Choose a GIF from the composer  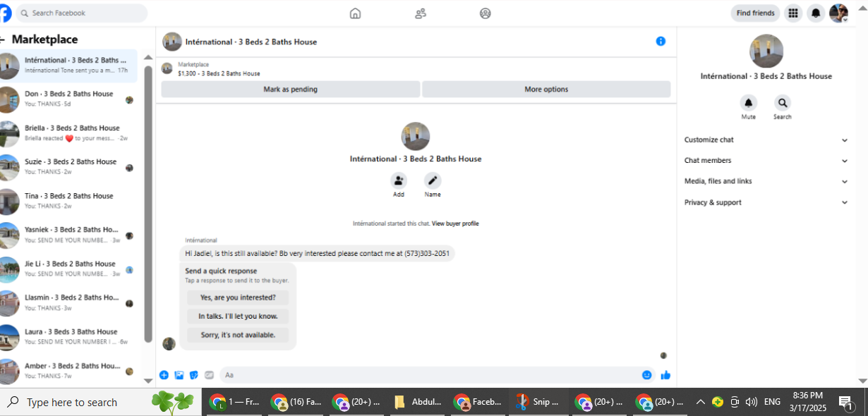click(209, 375)
